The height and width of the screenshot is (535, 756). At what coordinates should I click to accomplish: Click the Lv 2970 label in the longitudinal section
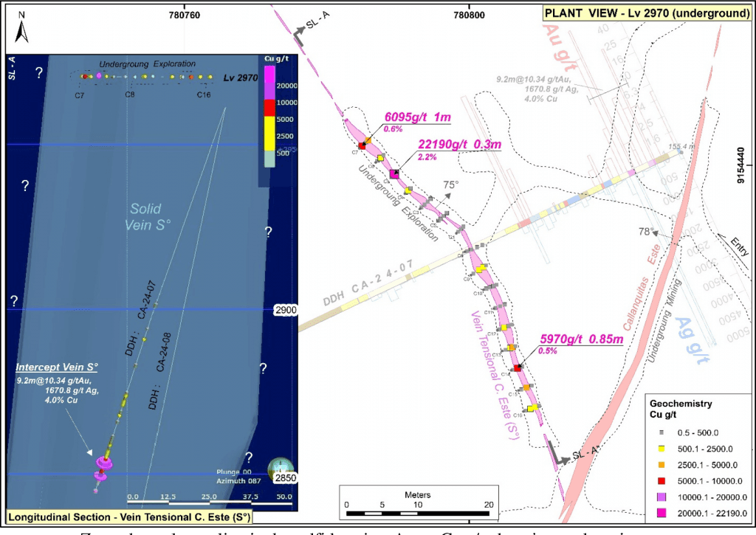(x=241, y=77)
